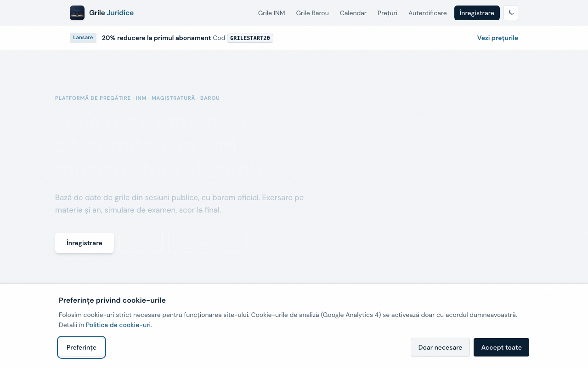Image resolution: width=588 pixels, height=368 pixels.
Task: Click the Platformă de pregătire tagline text
Action: [x=137, y=98]
